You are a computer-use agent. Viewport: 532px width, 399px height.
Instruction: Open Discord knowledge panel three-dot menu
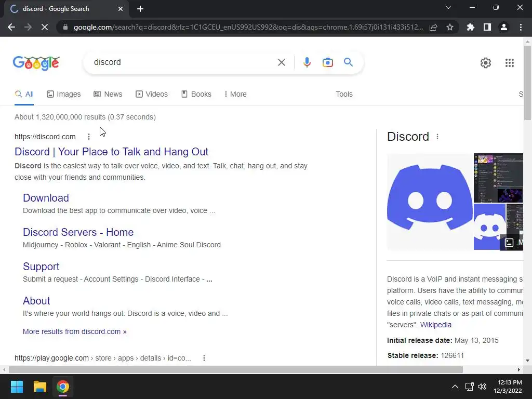[x=437, y=137]
